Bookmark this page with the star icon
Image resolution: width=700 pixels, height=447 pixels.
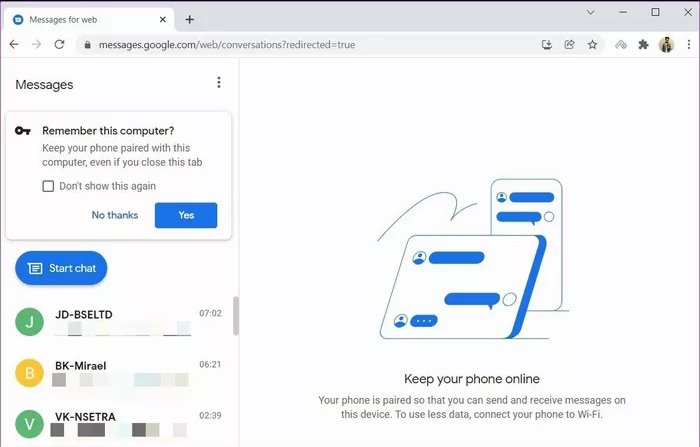coord(592,44)
